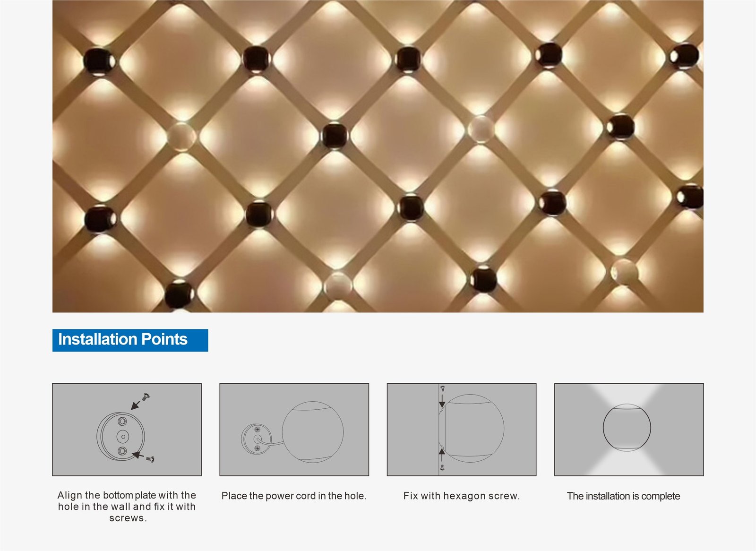Viewport: 756px width, 551px height.
Task: Open the bottom plate screw diagram
Action: tap(127, 430)
